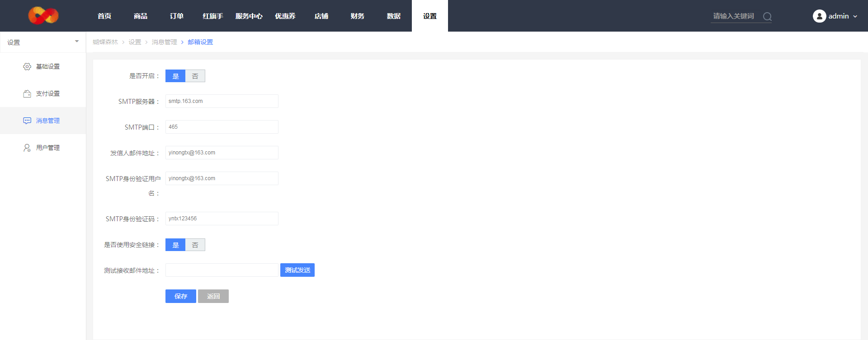Focus the 测试接收邮件地址 input field
868x340 pixels.
click(x=222, y=270)
